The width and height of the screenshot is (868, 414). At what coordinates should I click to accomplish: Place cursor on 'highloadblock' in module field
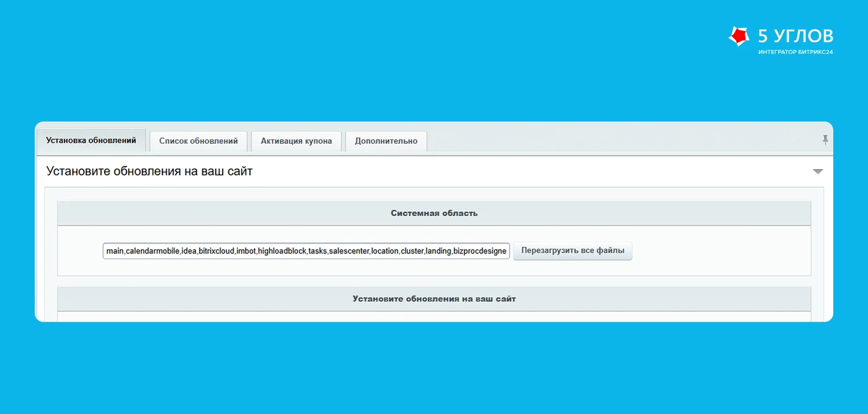282,251
